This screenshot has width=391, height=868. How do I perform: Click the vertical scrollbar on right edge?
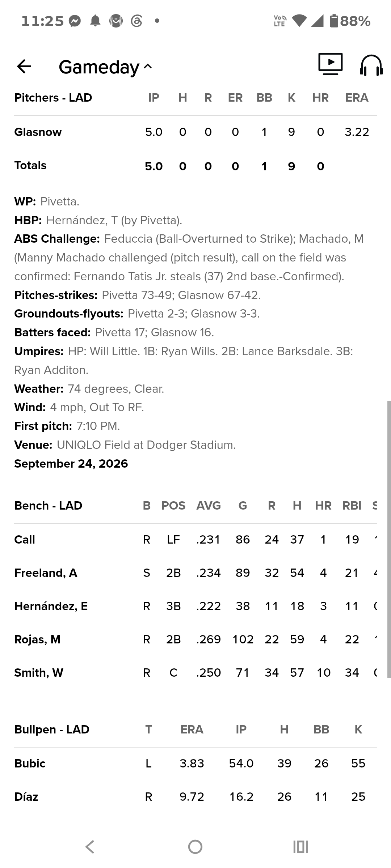[x=389, y=539]
